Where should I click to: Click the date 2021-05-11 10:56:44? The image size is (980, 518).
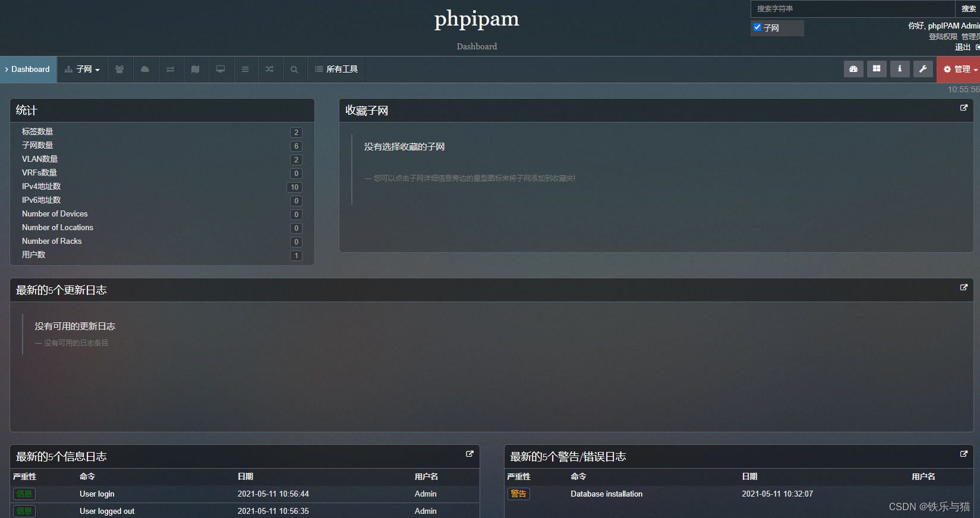(273, 494)
